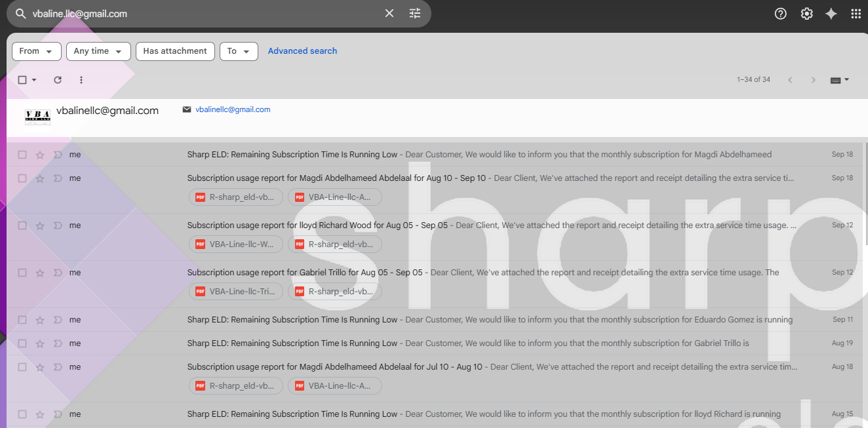Viewport: 868px width, 428px height.
Task: Open VBA-Line-llc-Tri PDF attachment
Action: pos(236,292)
